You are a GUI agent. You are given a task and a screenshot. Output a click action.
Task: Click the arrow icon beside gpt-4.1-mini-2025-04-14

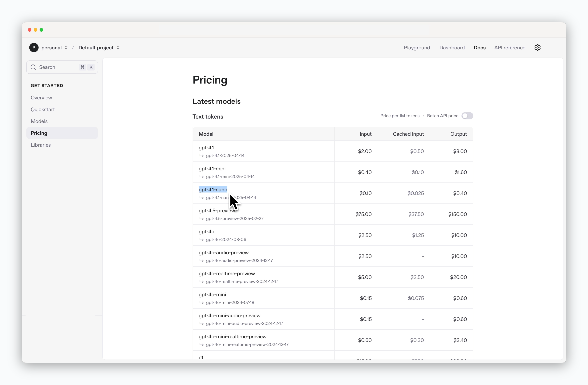point(202,177)
